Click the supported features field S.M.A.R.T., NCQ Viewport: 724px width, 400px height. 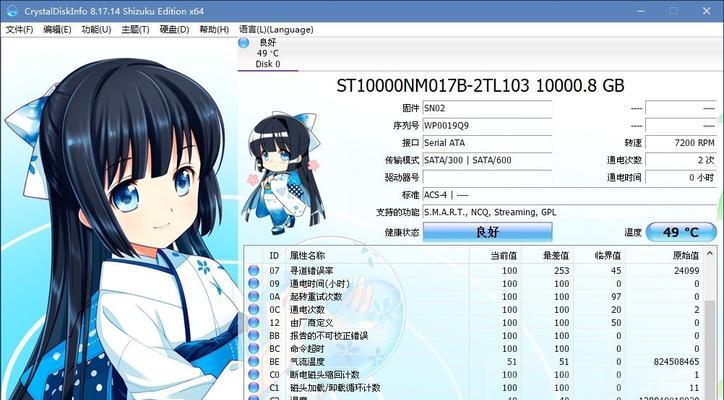tap(570, 212)
